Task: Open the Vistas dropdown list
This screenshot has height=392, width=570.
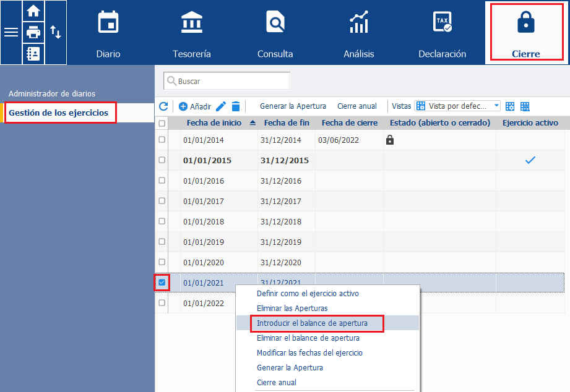Action: (x=457, y=106)
